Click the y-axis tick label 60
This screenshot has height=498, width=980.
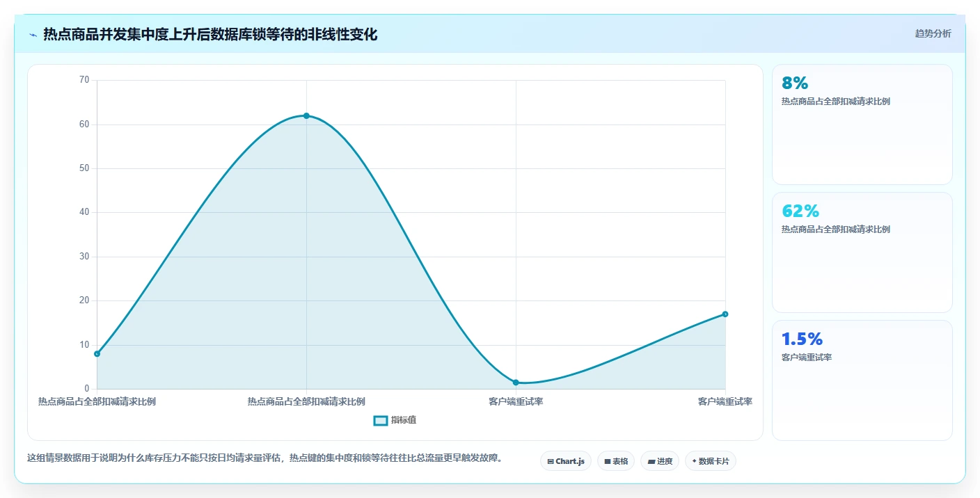click(84, 124)
